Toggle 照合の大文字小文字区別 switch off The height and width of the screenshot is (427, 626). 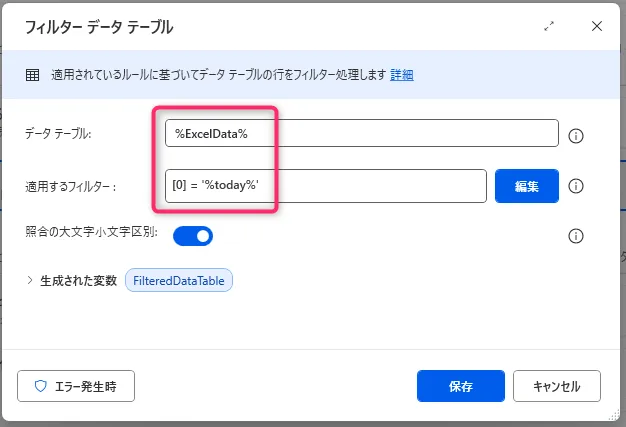(193, 236)
